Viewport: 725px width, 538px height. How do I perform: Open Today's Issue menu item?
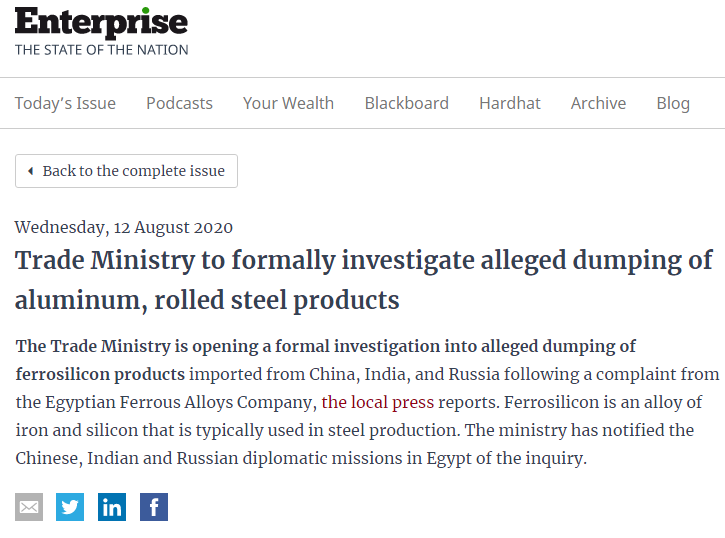(65, 103)
